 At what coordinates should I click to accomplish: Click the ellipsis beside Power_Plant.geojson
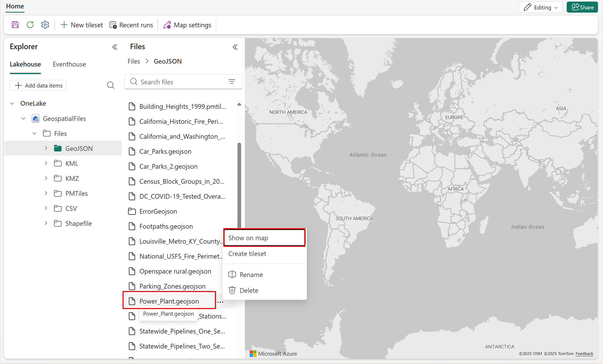click(220, 302)
